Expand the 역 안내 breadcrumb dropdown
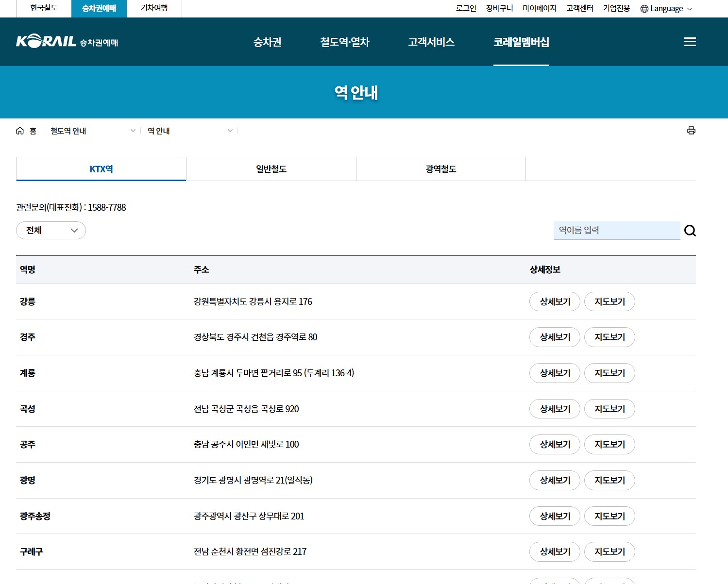728x584 pixels. (230, 130)
